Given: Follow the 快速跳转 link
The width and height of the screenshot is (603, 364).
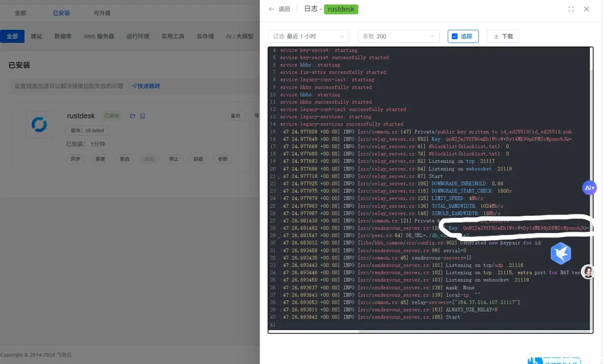Looking at the screenshot, I should 146,86.
